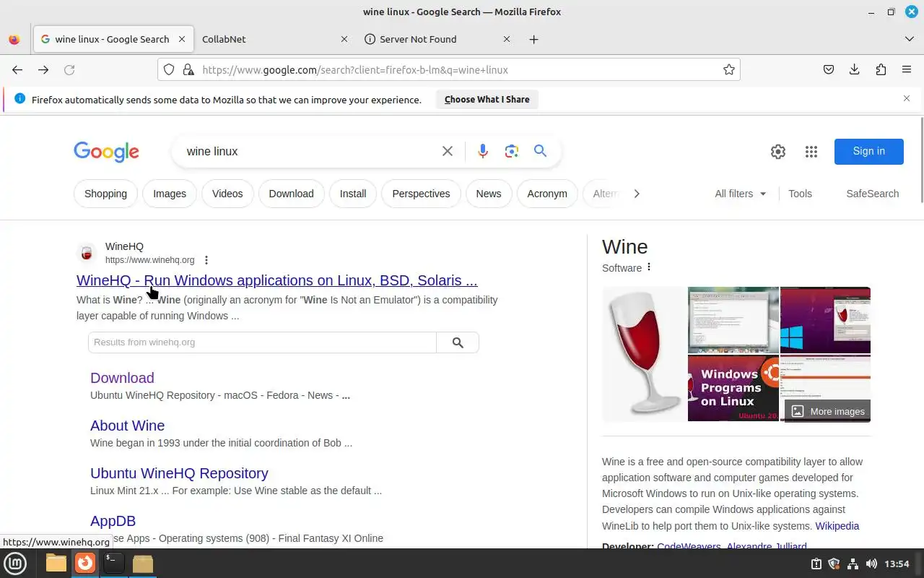This screenshot has height=578, width=924.
Task: Follow the Wikipedia link in Wine panel
Action: coord(837,526)
